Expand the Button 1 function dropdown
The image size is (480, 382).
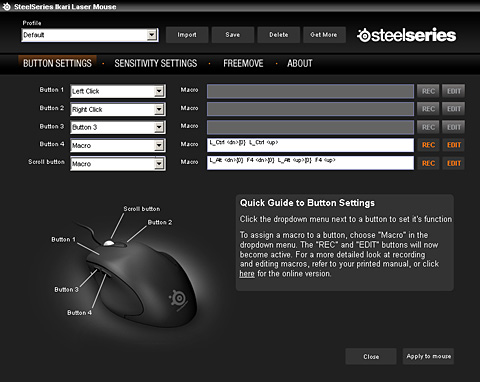[118, 91]
